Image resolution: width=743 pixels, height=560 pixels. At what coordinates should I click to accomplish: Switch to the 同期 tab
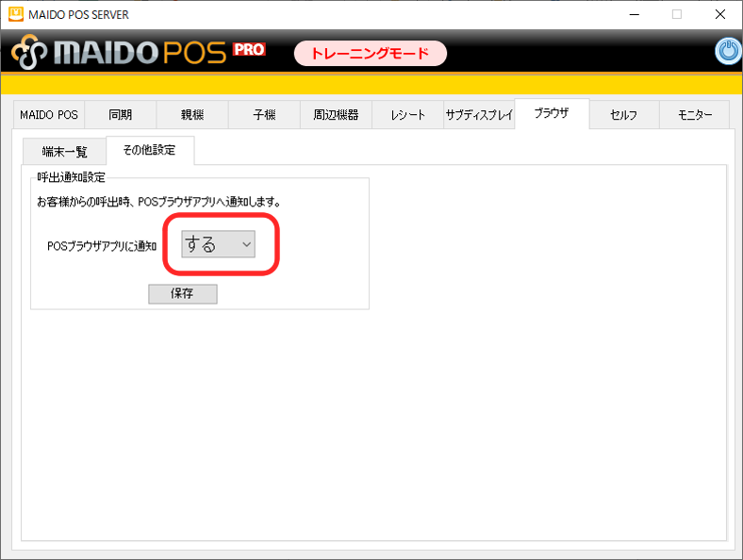pyautogui.click(x=121, y=115)
